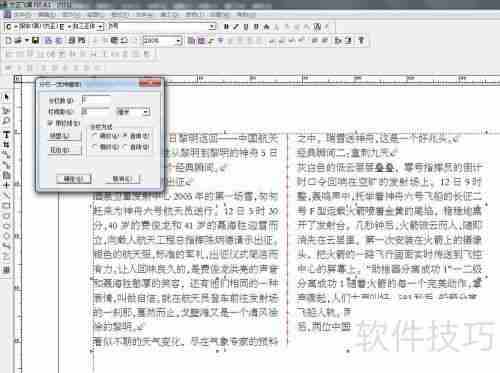Viewport: 500px width, 373px height.
Task: Toggle Italic slash icon in text toolbar
Action: (236, 27)
